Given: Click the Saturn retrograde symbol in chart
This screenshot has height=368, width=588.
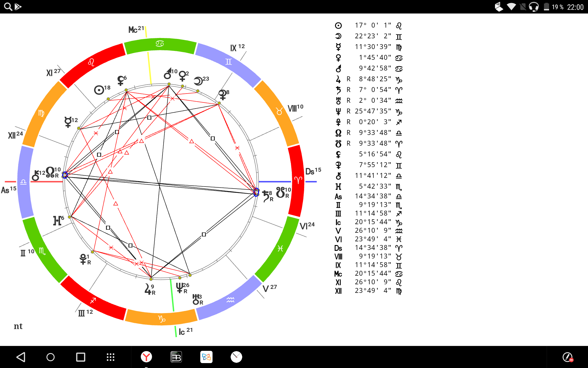Looking at the screenshot, I should pos(266,194).
